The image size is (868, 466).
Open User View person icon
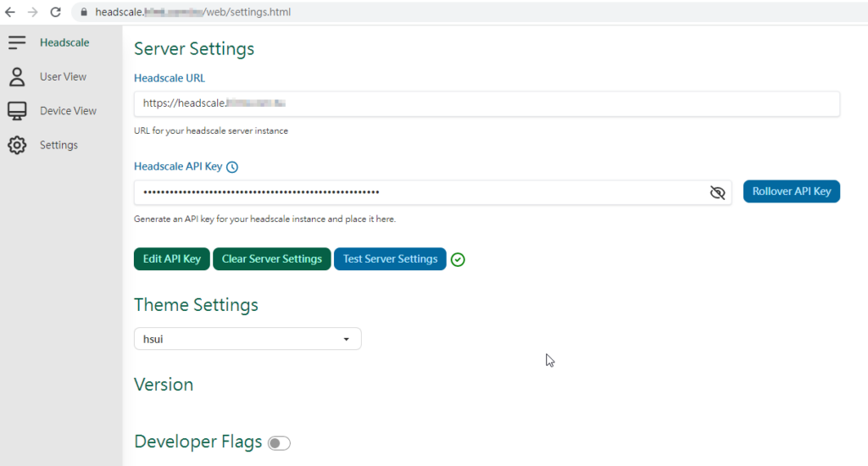17,77
